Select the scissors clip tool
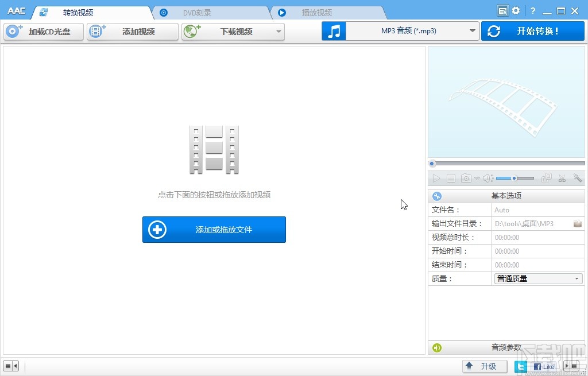Screen dimensions: 588x376 [x=562, y=178]
